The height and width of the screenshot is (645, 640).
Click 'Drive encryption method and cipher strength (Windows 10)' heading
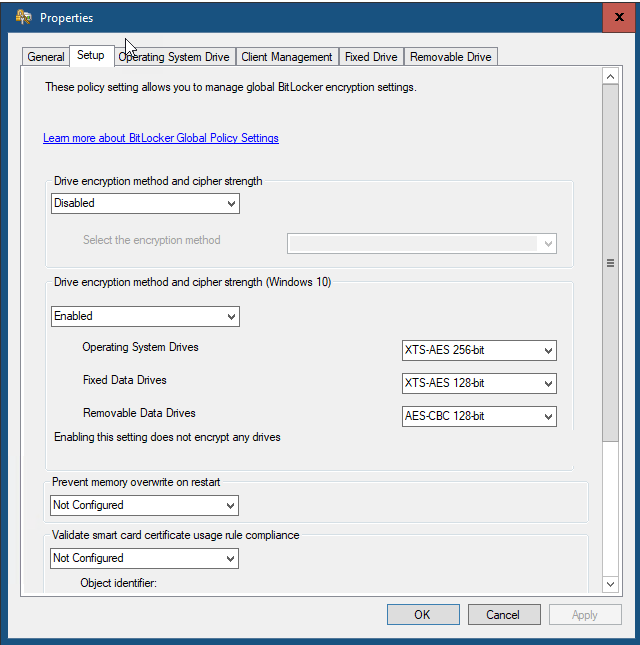pyautogui.click(x=192, y=282)
